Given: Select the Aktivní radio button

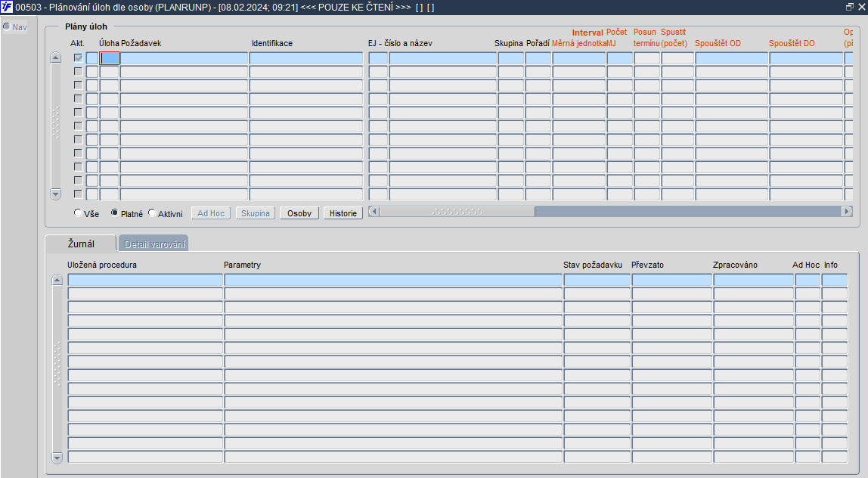Looking at the screenshot, I should pyautogui.click(x=152, y=213).
